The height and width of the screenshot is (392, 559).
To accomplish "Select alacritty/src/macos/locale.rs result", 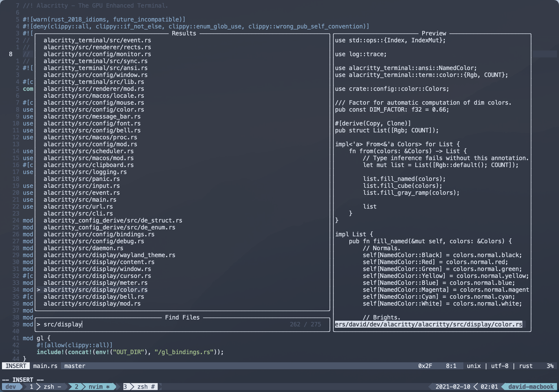I will point(94,96).
